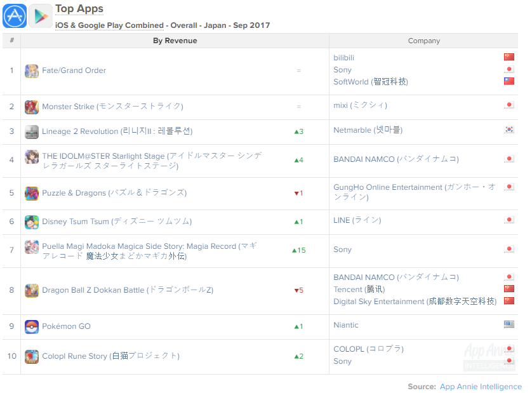Click the Top Apps heading
Viewport: 532px width, 393px height.
[x=79, y=9]
